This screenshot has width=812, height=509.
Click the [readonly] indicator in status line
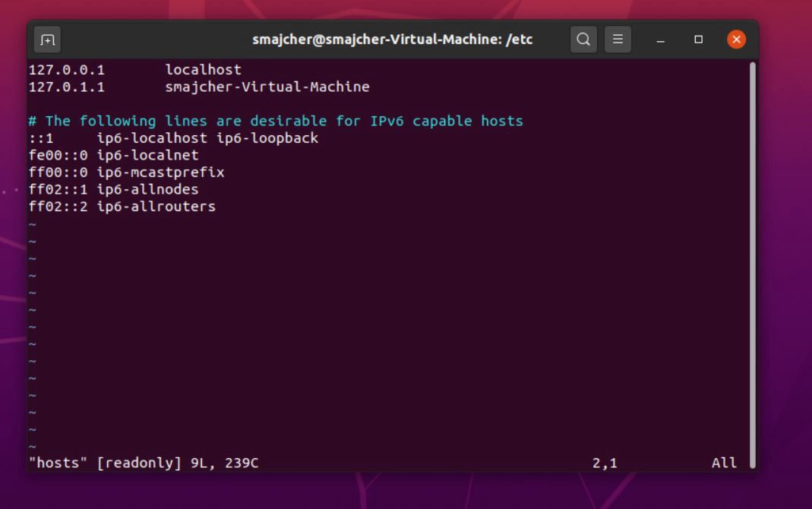(139, 463)
